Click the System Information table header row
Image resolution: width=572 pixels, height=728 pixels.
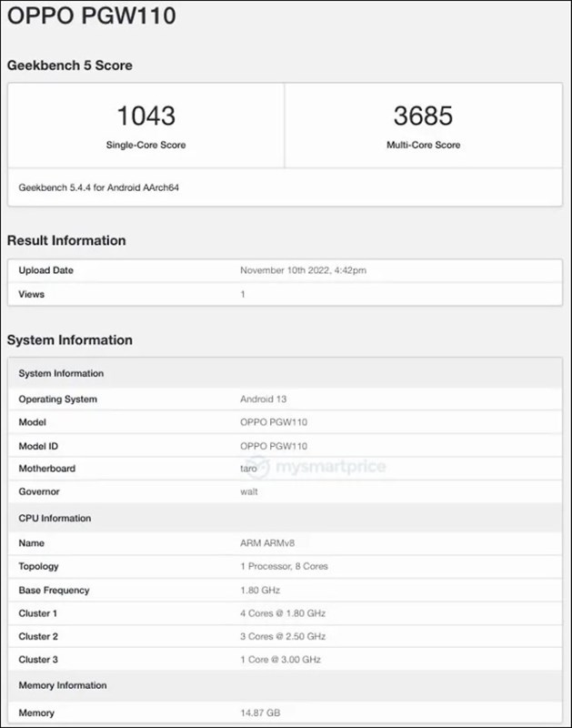[x=285, y=373]
